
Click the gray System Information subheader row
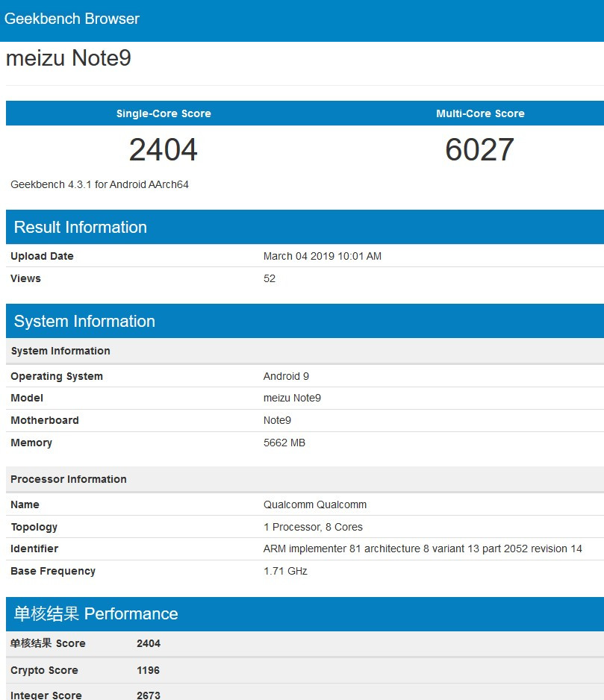click(305, 351)
